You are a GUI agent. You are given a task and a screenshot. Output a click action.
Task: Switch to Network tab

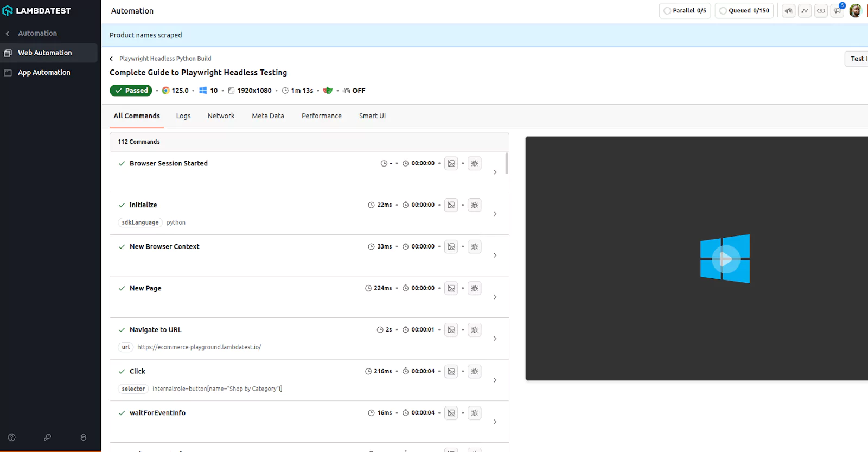pos(221,116)
